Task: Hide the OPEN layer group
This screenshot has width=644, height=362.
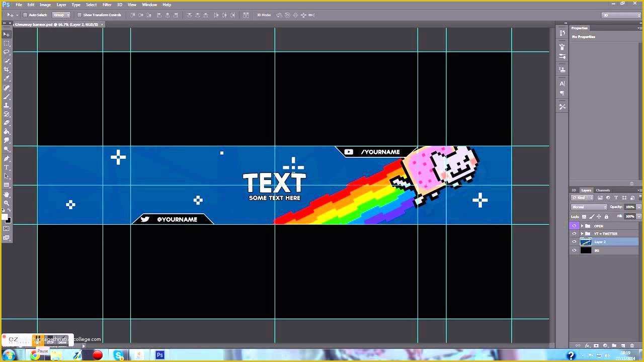Action: tap(575, 226)
